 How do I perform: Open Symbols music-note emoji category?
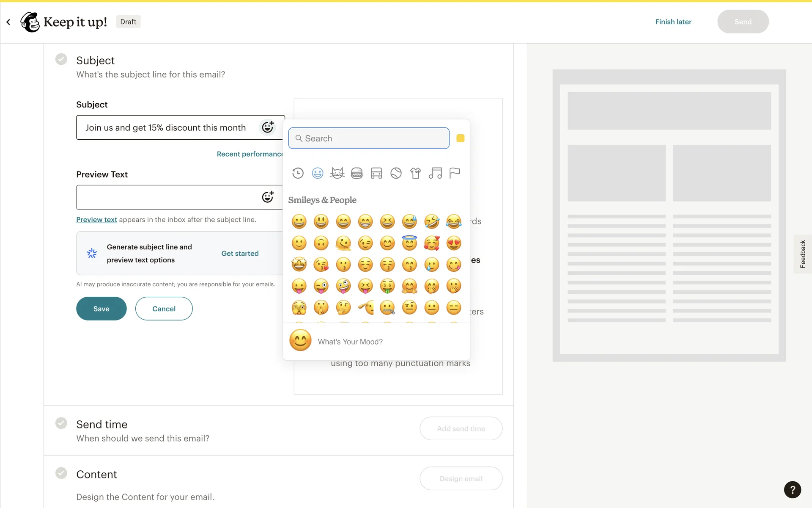coord(435,173)
